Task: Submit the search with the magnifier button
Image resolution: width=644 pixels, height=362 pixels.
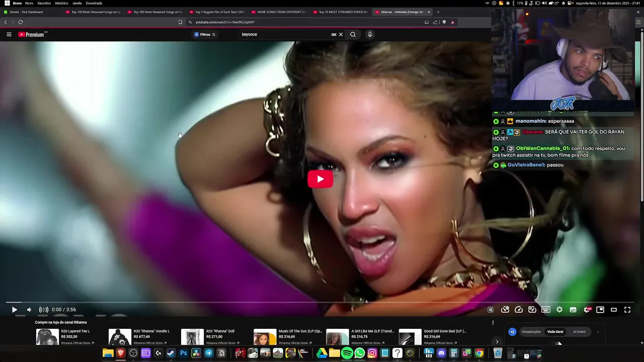Action: pos(353,35)
